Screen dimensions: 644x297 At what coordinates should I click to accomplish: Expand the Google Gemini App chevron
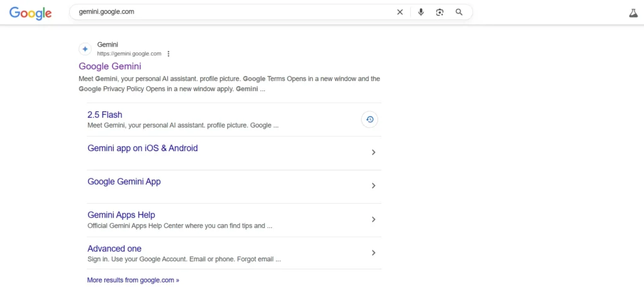(374, 186)
